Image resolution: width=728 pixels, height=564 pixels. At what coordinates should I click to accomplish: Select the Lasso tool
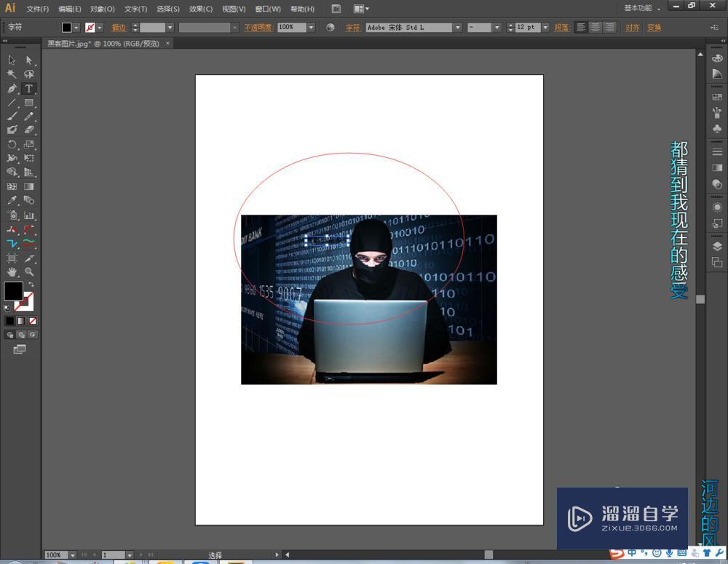pyautogui.click(x=29, y=74)
